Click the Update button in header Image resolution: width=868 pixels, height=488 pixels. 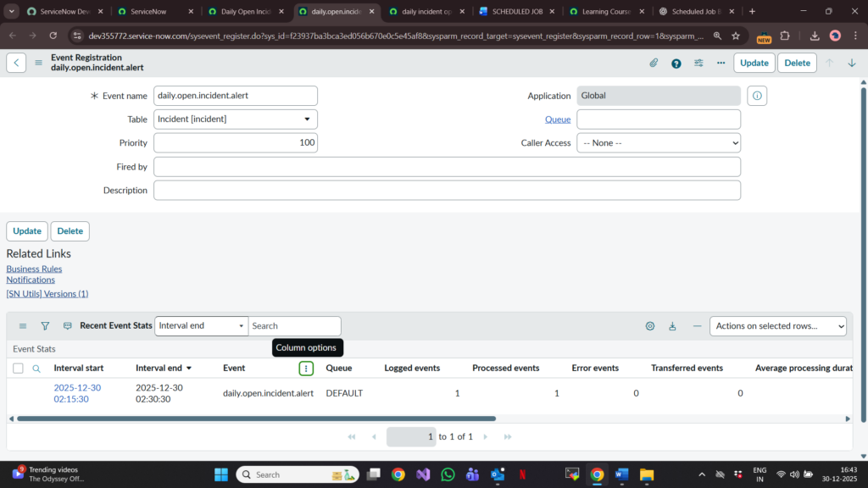(x=754, y=63)
